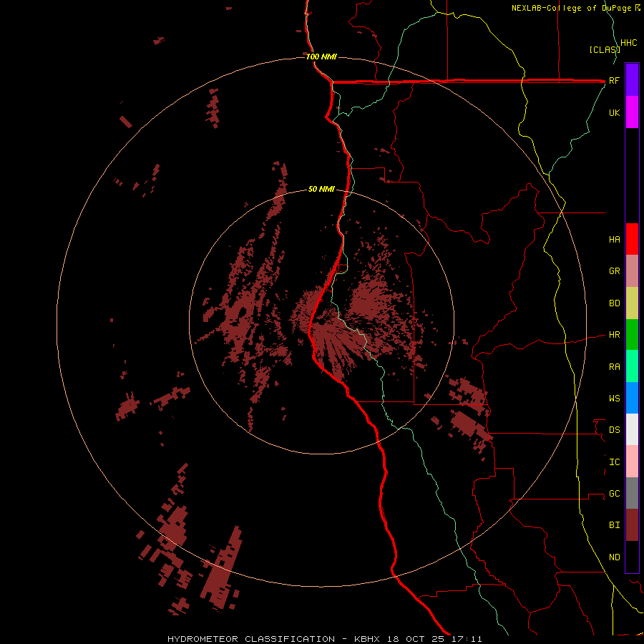Click the 'UK' legend label
This screenshot has width=644, height=644.
pyautogui.click(x=614, y=112)
